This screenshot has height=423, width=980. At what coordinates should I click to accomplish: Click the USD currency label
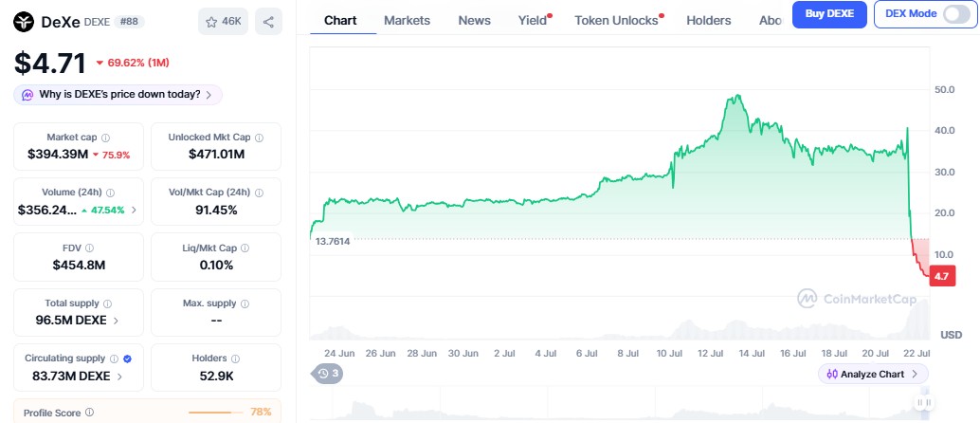[x=952, y=335]
